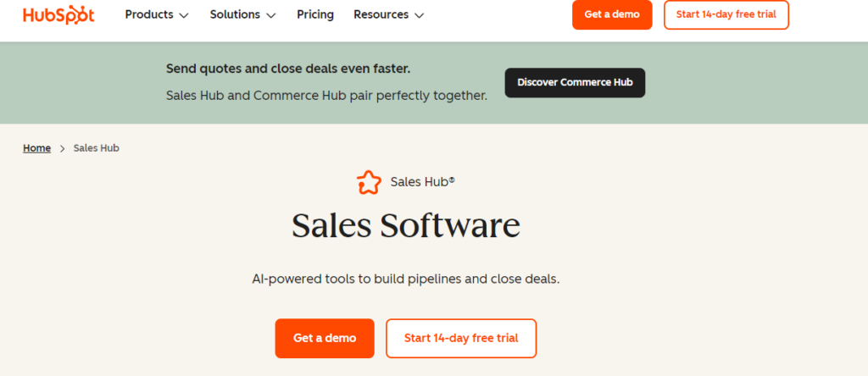The image size is (868, 376).
Task: Open the Products menu
Action: (157, 15)
